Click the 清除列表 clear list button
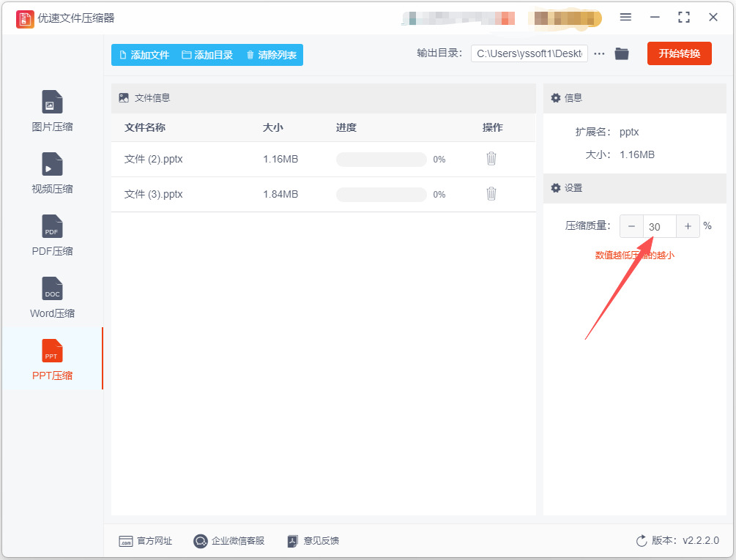Screen dimensions: 736x560 pyautogui.click(x=271, y=55)
